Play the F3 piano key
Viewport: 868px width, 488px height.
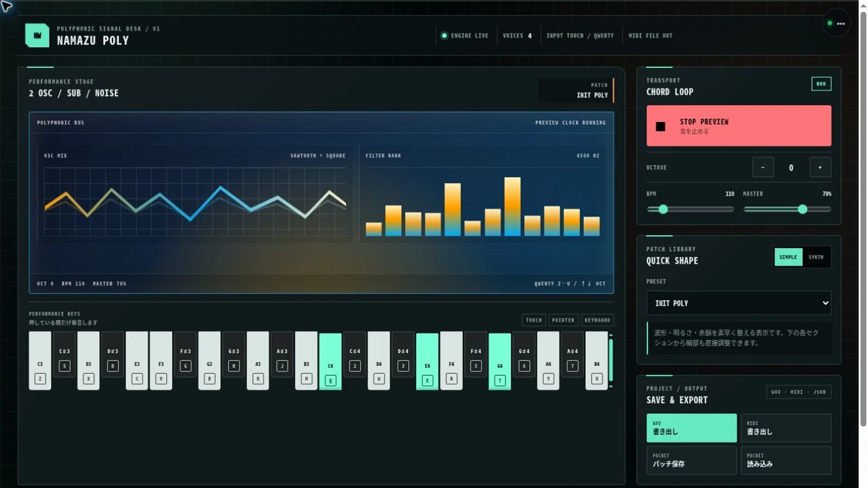click(x=161, y=361)
